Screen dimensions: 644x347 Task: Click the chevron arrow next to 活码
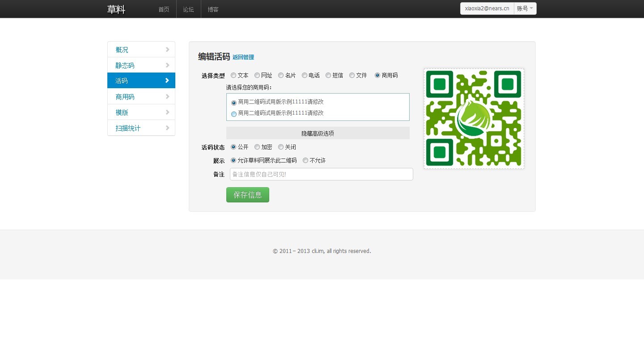167,81
